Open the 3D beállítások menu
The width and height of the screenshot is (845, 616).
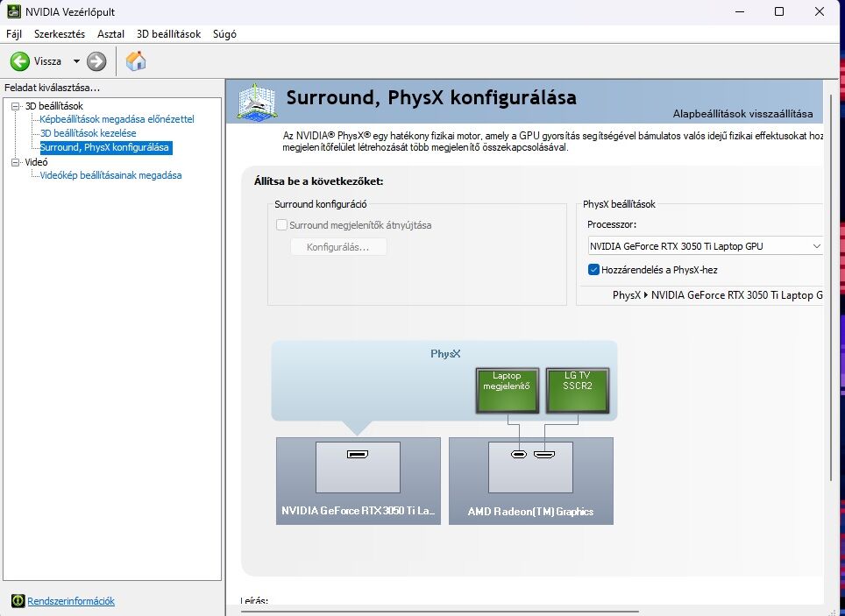[168, 34]
